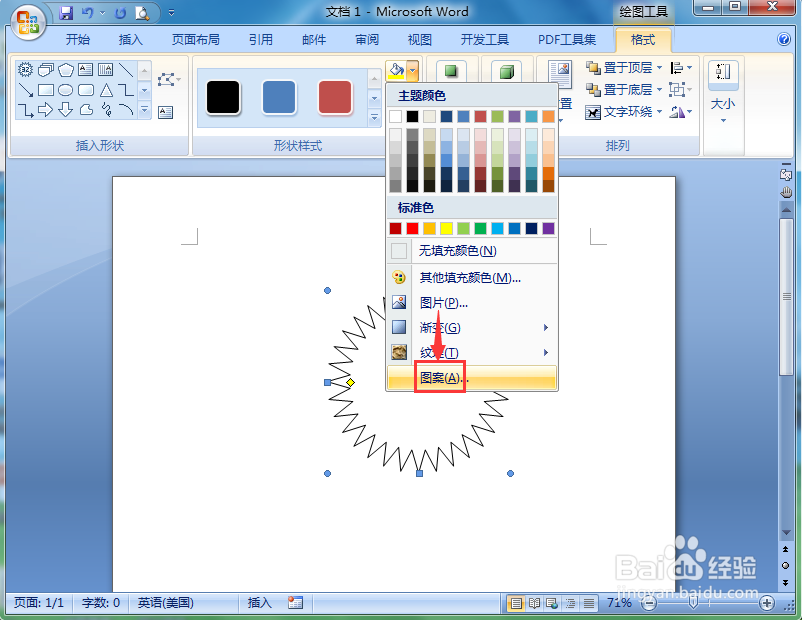Choose 图案(A) pattern fill option
The image size is (802, 620).
[472, 378]
